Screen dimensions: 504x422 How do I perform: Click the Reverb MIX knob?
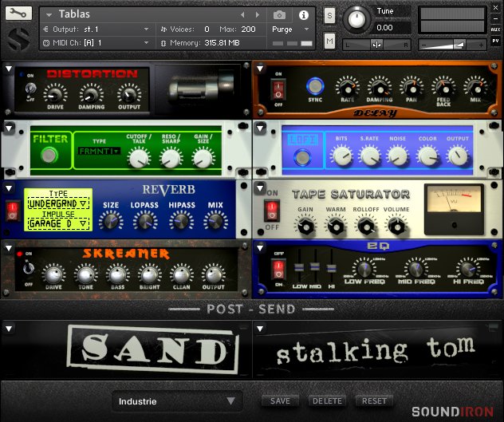[215, 221]
